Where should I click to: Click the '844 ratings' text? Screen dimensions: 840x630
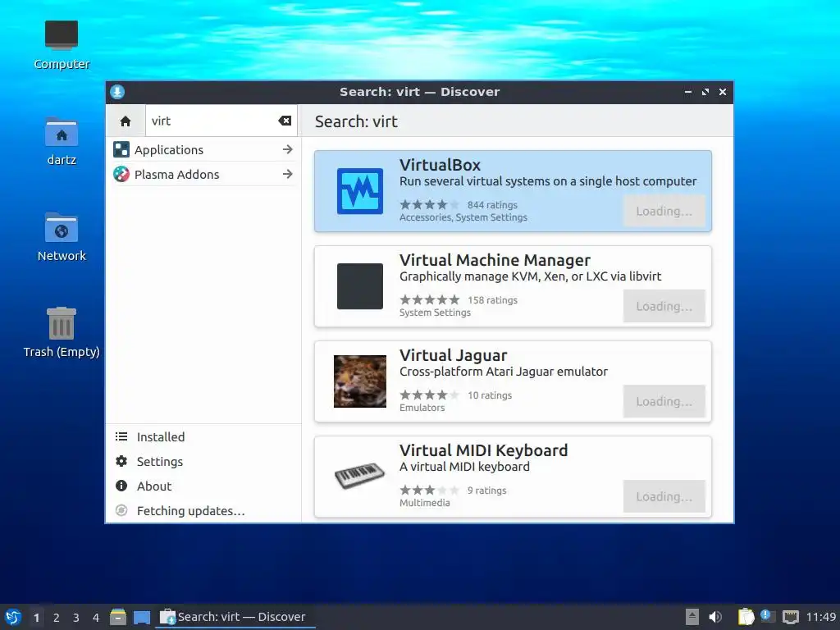pos(492,205)
